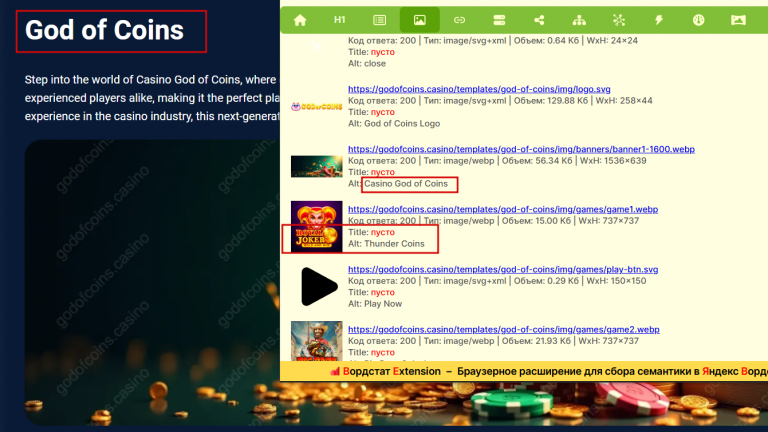Open the logo.svg image link
This screenshot has width=768, height=432.
479,89
